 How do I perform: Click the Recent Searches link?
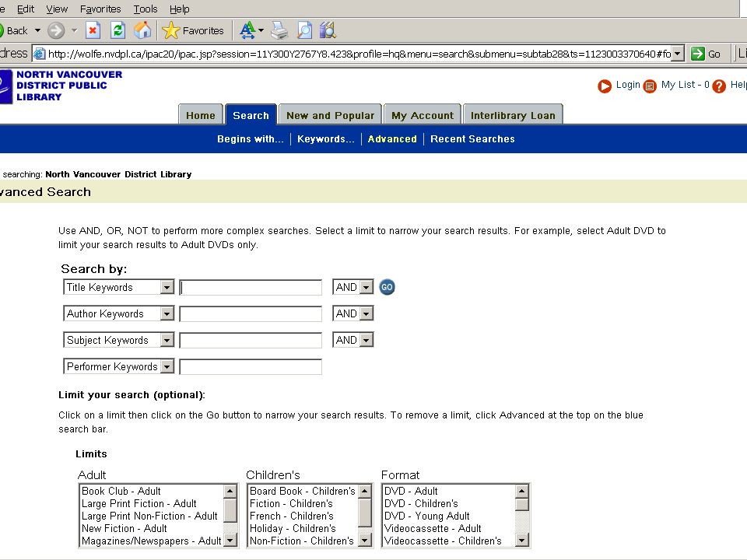click(472, 139)
